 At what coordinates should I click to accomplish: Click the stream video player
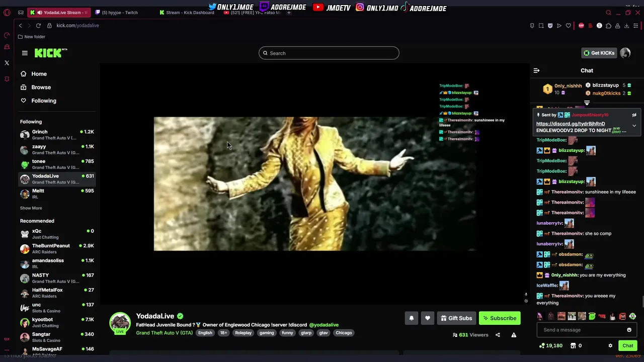[x=314, y=184]
